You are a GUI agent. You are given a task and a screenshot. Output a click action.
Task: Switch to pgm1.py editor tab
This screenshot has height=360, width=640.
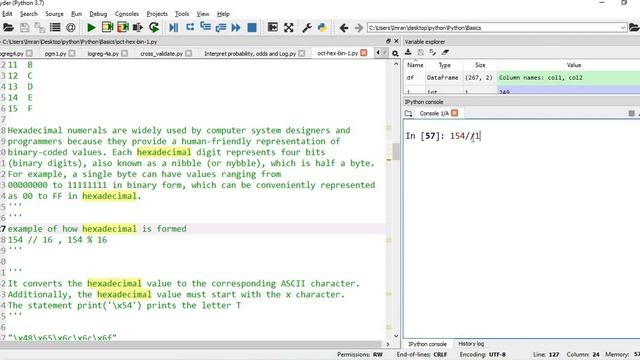(56, 53)
